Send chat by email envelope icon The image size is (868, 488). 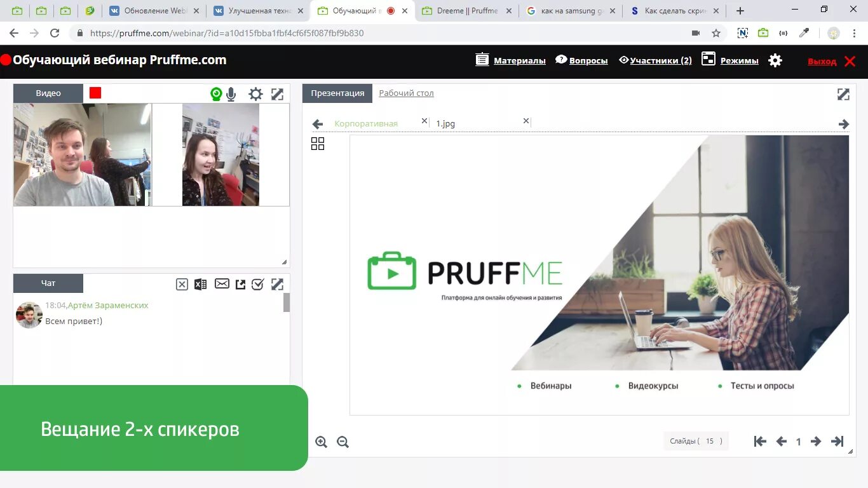(222, 283)
